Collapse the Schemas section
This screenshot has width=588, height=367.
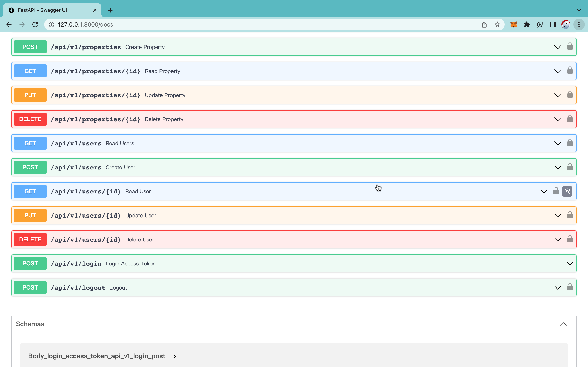click(564, 324)
